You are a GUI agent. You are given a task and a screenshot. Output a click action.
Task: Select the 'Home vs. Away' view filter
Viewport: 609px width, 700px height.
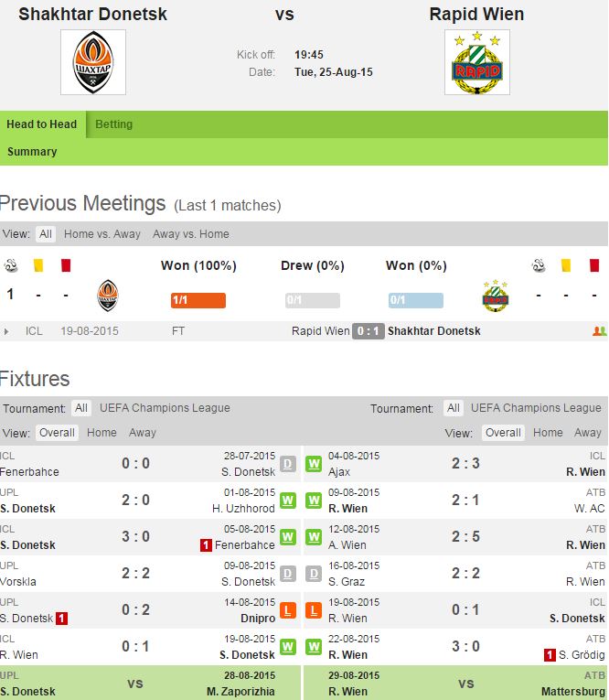tap(102, 234)
